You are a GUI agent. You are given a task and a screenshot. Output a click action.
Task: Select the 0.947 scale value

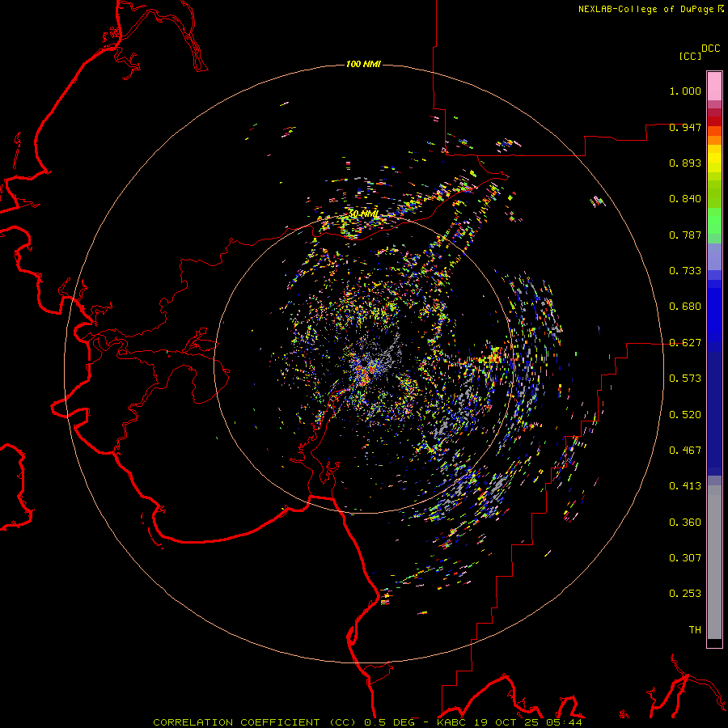click(685, 127)
